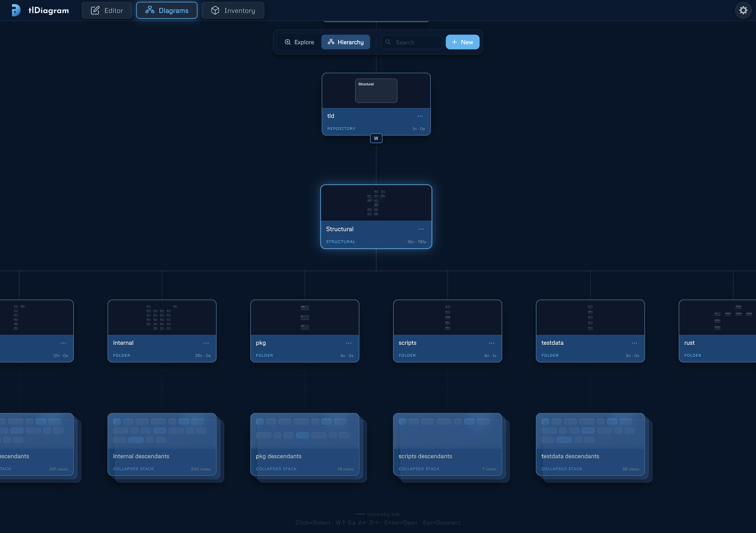
Task: Click the New diagram button
Action: [x=462, y=42]
